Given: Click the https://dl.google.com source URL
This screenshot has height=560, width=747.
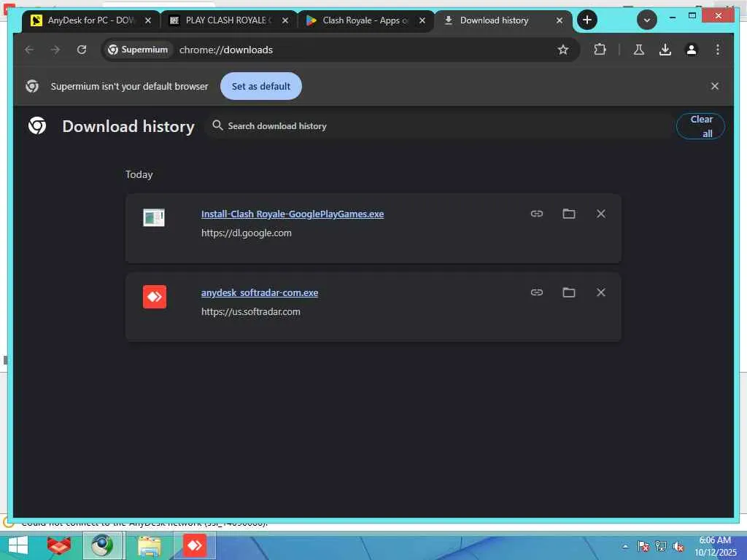Looking at the screenshot, I should tap(247, 233).
